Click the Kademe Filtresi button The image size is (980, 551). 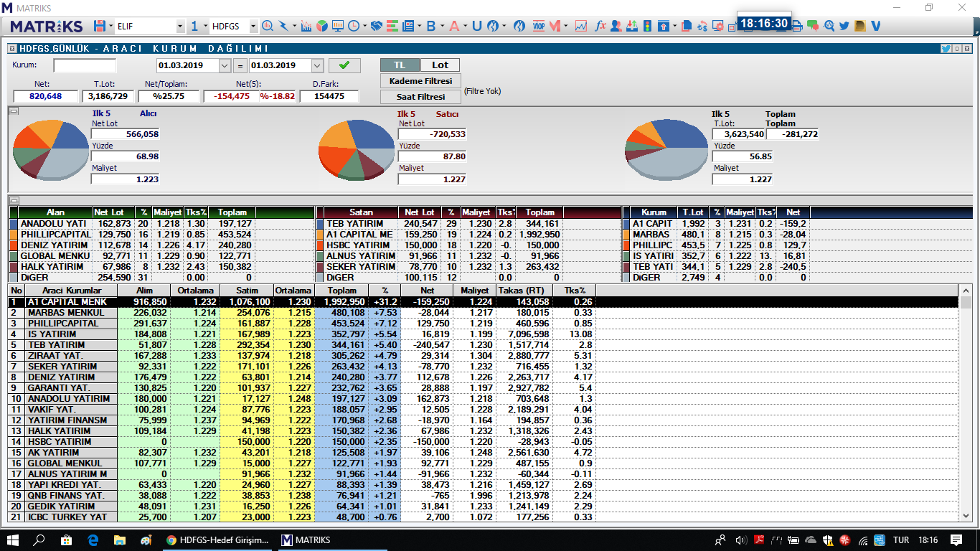pos(420,81)
